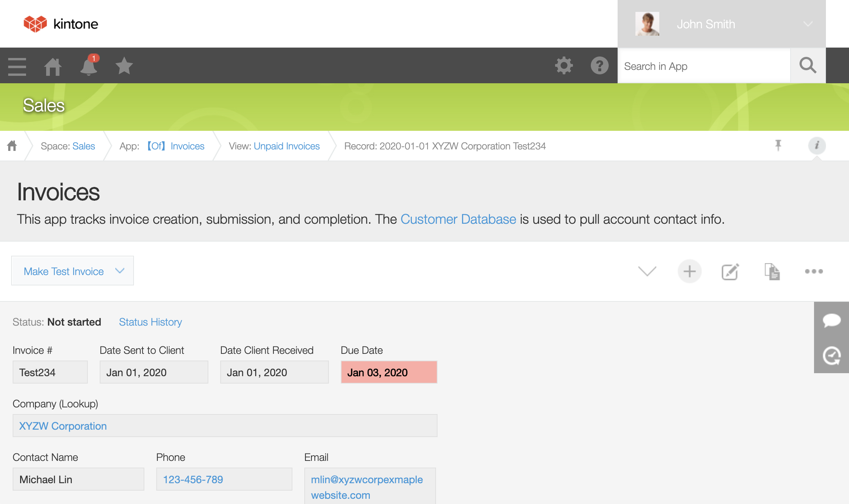Open the Make Test Invoice dropdown
849x504 pixels.
73,271
